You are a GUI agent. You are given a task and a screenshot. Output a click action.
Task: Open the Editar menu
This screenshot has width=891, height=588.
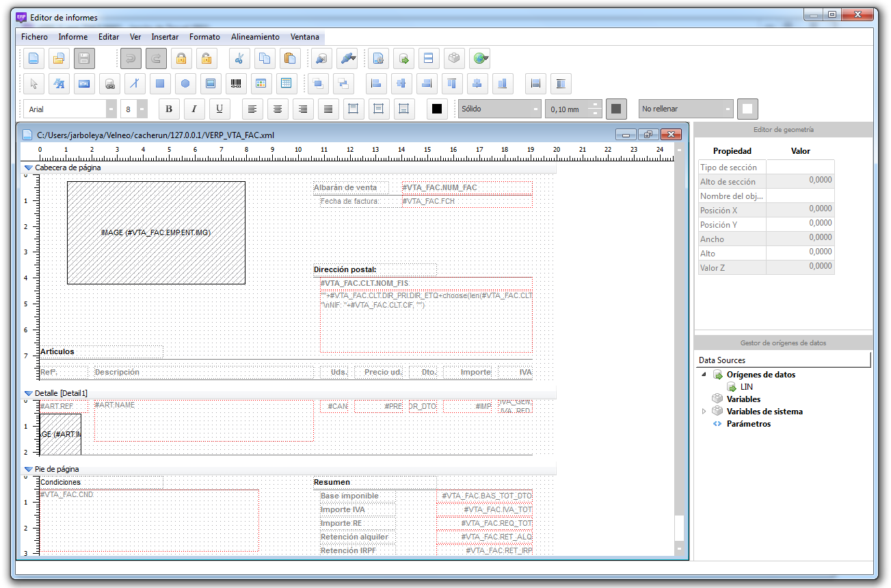[109, 37]
